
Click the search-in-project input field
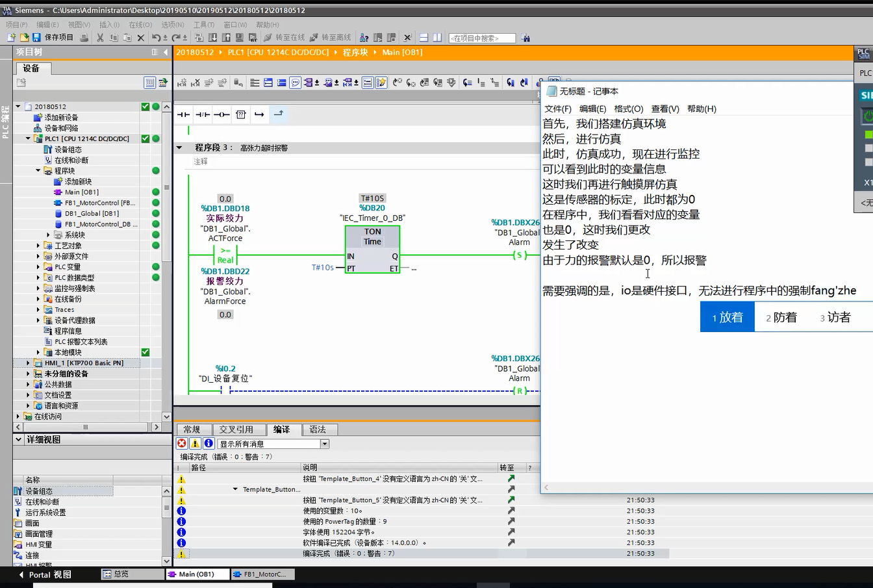click(482, 38)
